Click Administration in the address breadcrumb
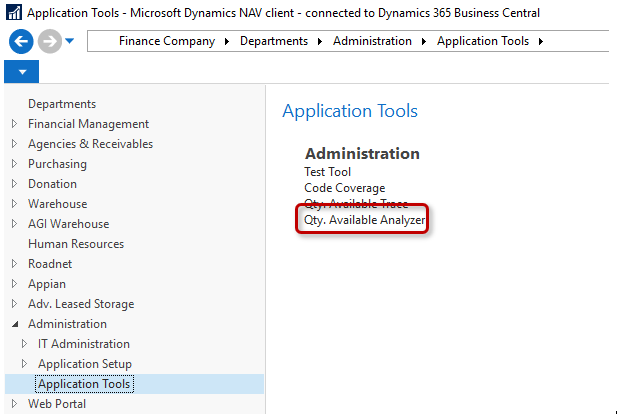617x414 pixels. (x=372, y=41)
